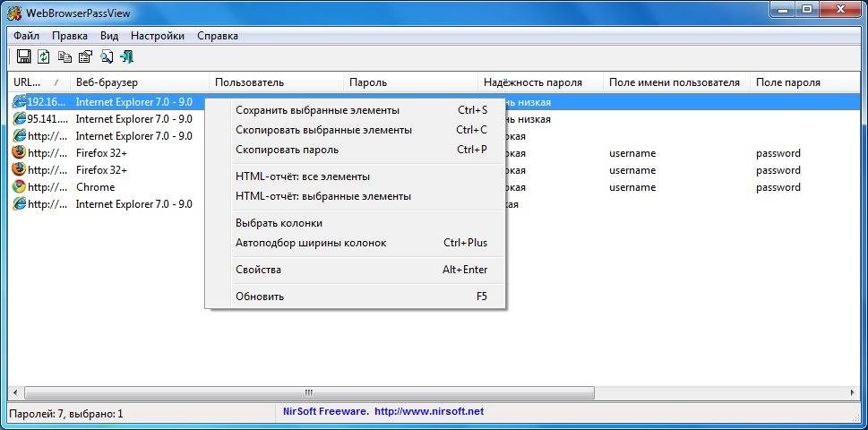Click the Exit door toolbar icon

point(127,56)
